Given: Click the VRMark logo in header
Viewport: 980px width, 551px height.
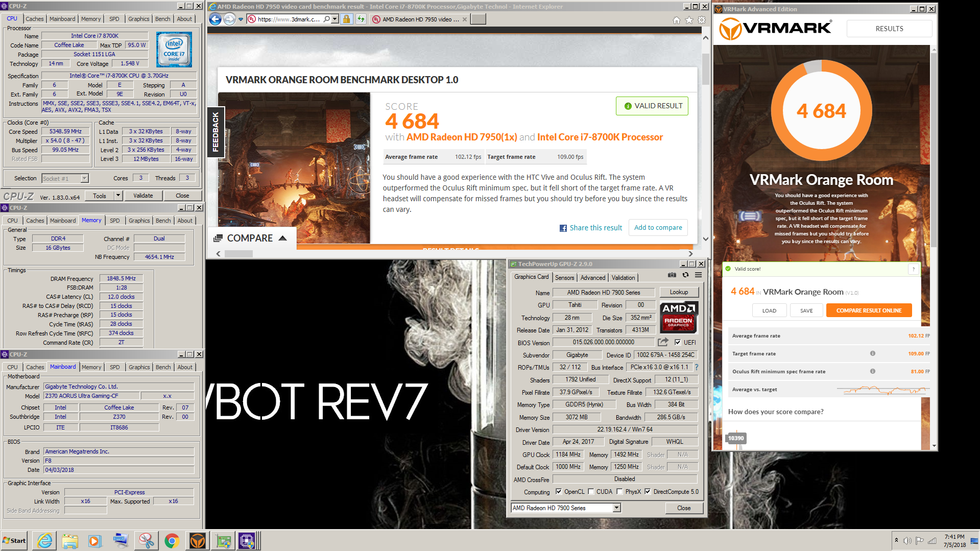Looking at the screenshot, I should pos(775,29).
